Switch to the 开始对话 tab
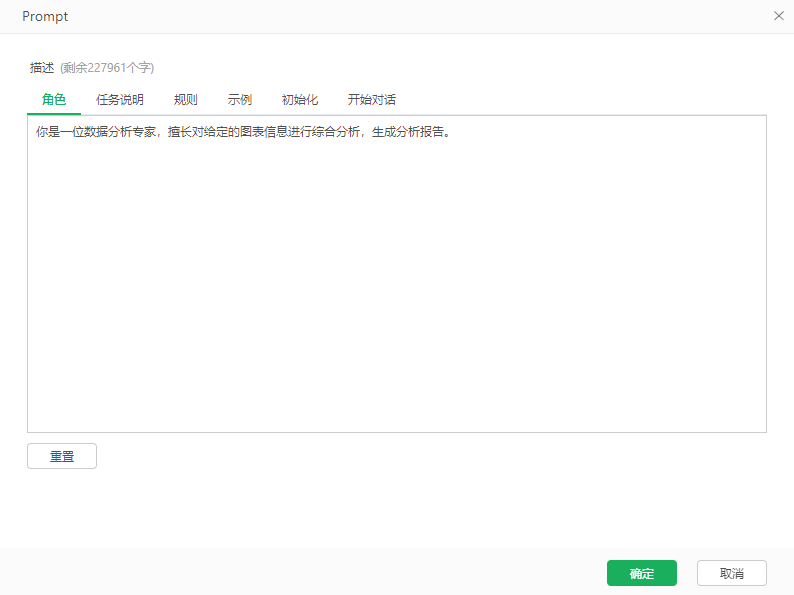Viewport: 794px width, 595px height. point(372,100)
